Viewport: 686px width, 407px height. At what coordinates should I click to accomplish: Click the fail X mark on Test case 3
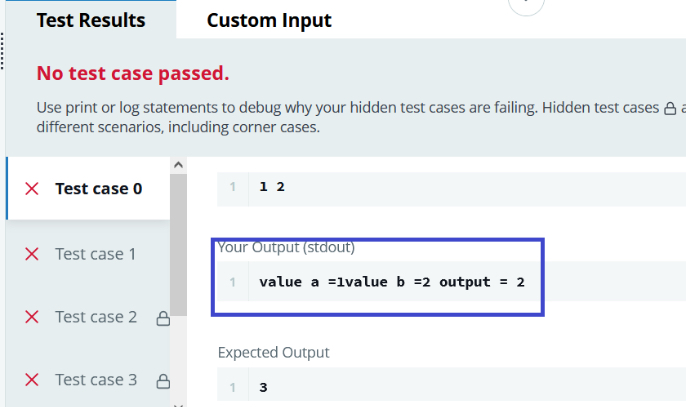(32, 380)
